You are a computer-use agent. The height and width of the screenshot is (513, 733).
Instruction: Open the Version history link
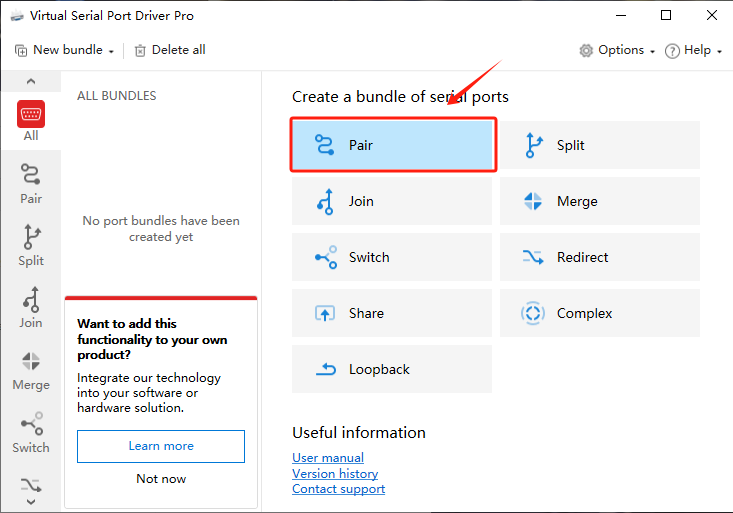tap(335, 473)
